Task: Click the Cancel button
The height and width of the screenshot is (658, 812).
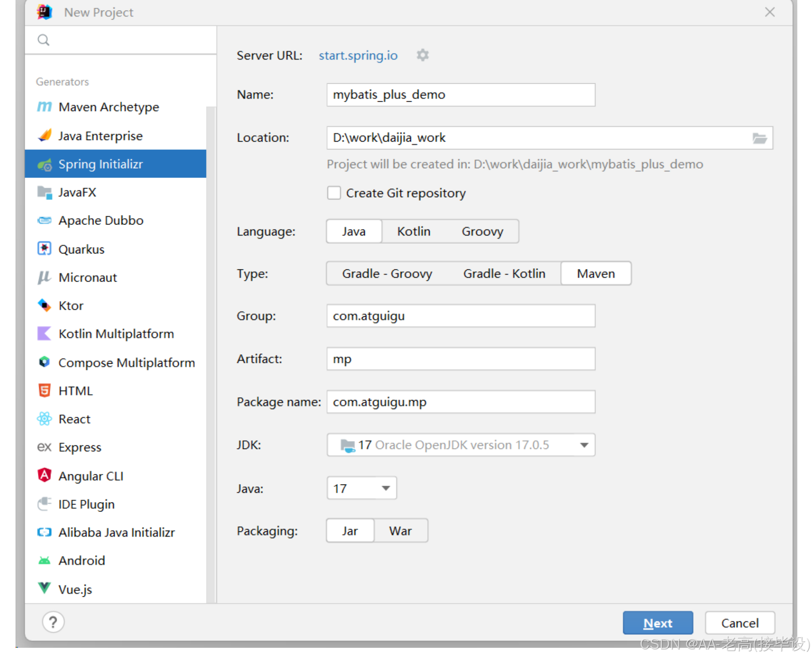Action: pos(740,623)
